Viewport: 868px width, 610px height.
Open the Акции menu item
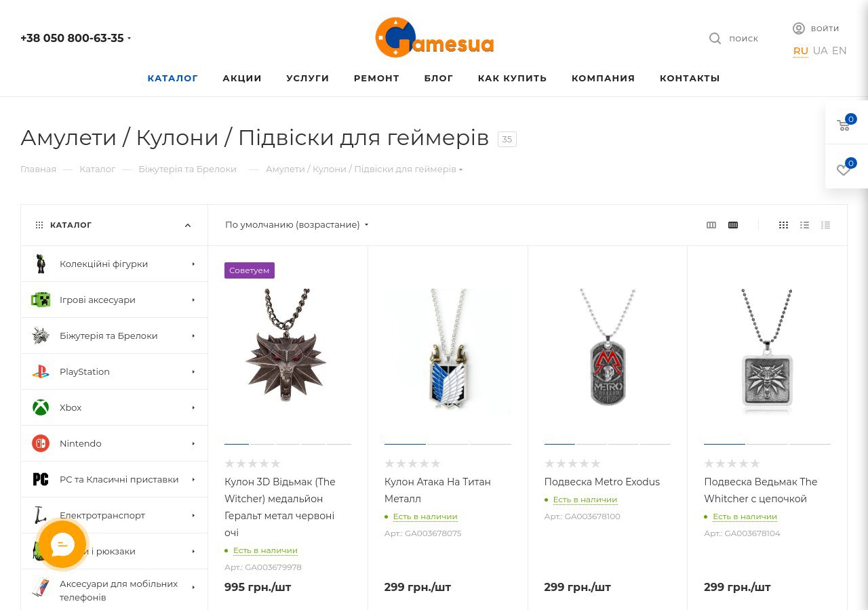tap(242, 78)
